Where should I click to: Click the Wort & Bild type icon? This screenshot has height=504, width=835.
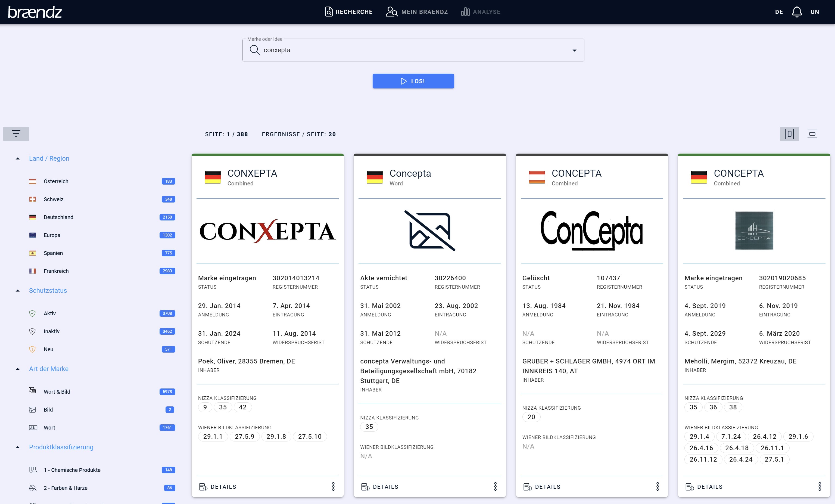(33, 390)
